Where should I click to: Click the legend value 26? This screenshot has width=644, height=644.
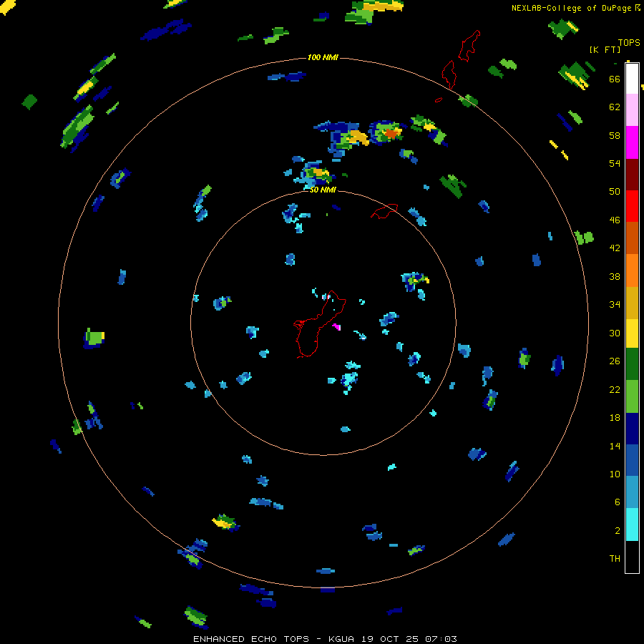(x=615, y=361)
